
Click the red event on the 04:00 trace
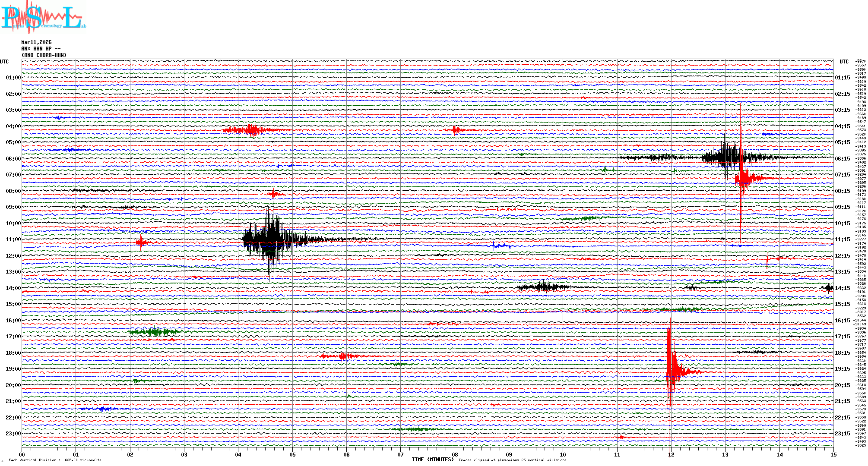point(253,129)
